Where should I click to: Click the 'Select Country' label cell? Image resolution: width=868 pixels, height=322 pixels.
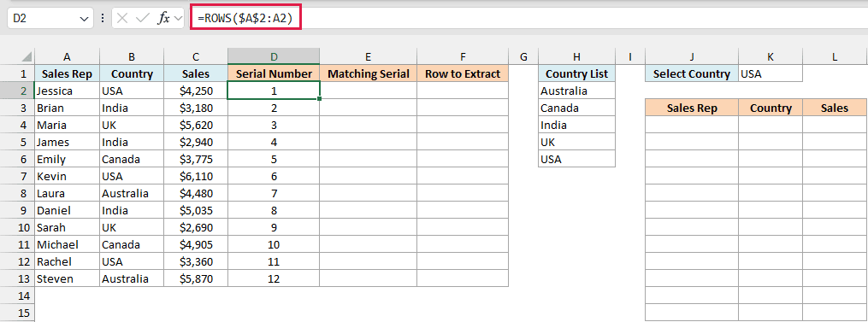pyautogui.click(x=692, y=73)
